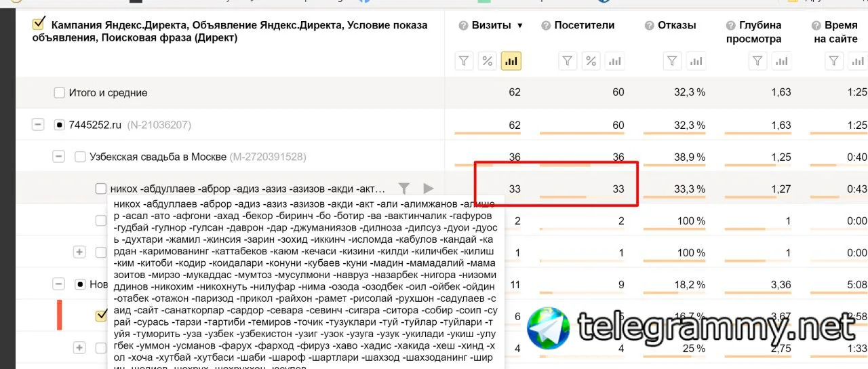Click the 7445252.ru campaign name
The width and height of the screenshot is (868, 369).
click(95, 125)
